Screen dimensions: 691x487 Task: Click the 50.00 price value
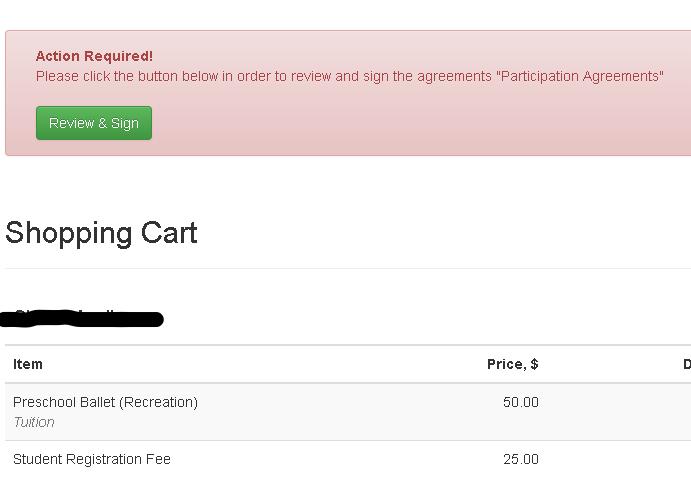[520, 402]
